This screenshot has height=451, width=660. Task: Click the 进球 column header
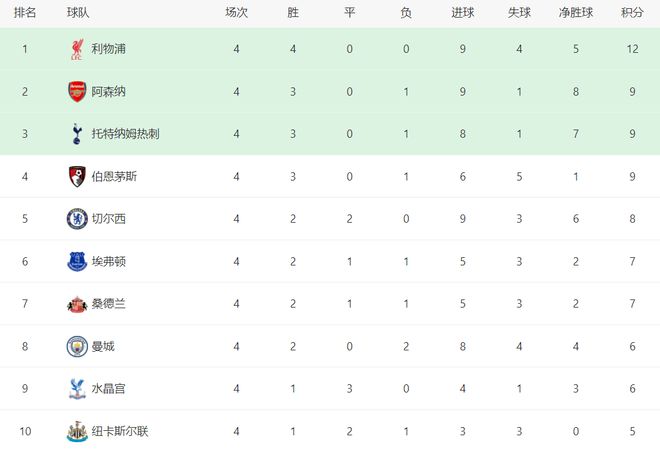462,13
